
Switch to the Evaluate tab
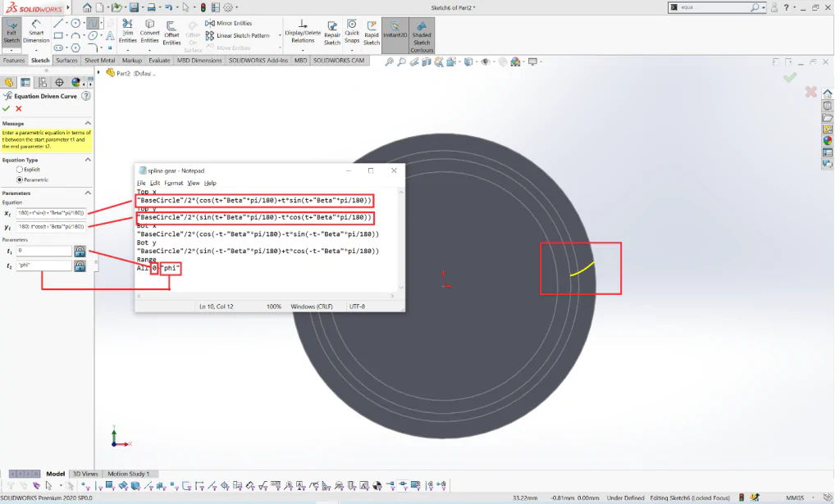tap(159, 61)
